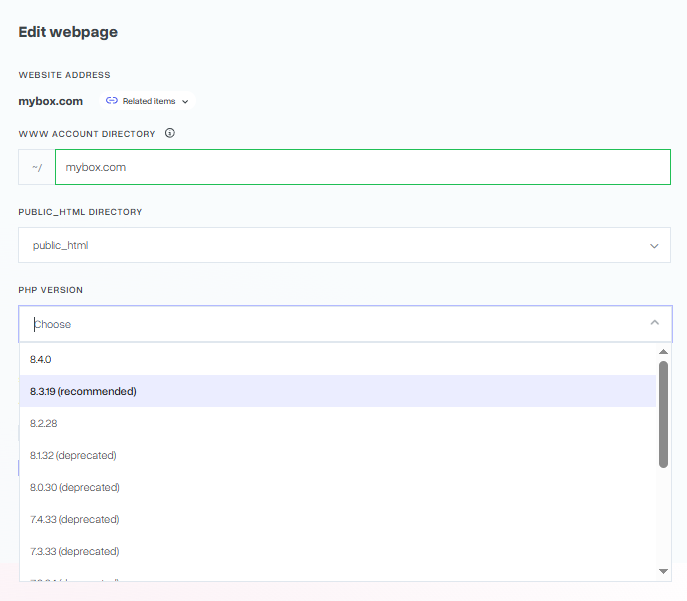Expand the Related items dropdown
The height and width of the screenshot is (601, 687).
pyautogui.click(x=147, y=101)
